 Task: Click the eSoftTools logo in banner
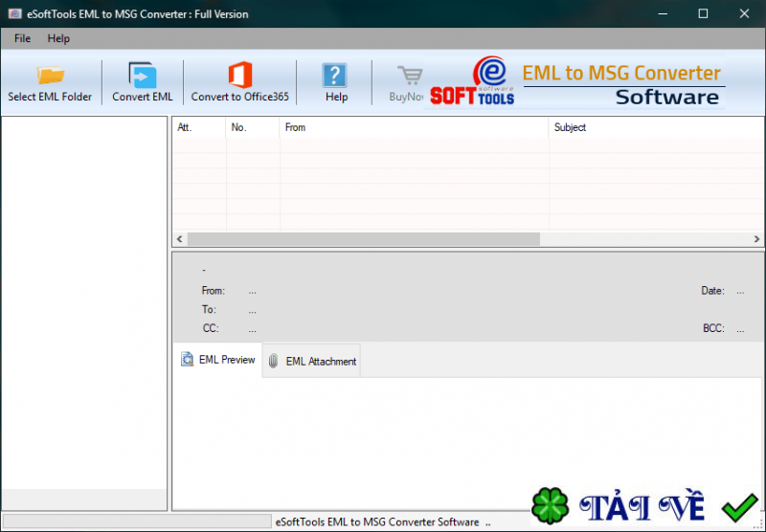pyautogui.click(x=476, y=82)
